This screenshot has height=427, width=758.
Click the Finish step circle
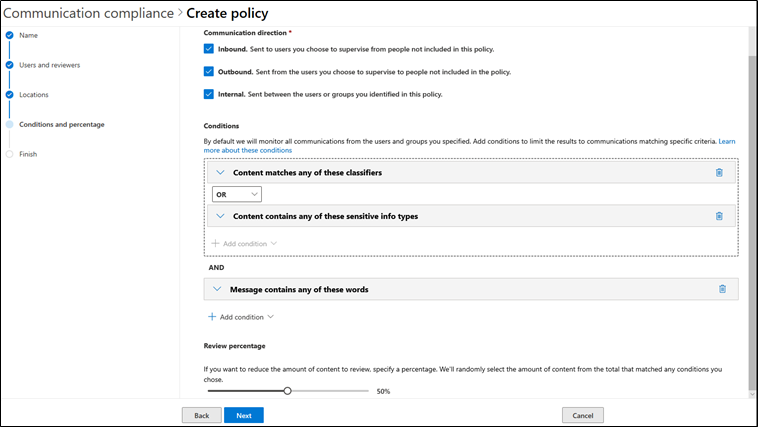(x=9, y=154)
